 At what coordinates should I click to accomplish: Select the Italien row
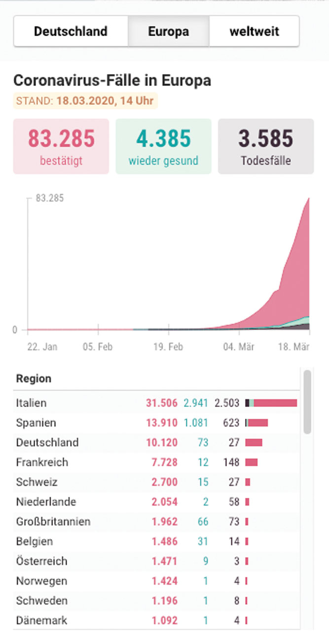(x=156, y=402)
